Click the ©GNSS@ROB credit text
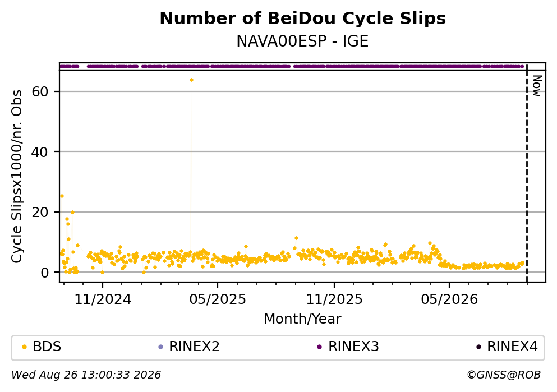The height and width of the screenshot is (392, 557). point(504,375)
